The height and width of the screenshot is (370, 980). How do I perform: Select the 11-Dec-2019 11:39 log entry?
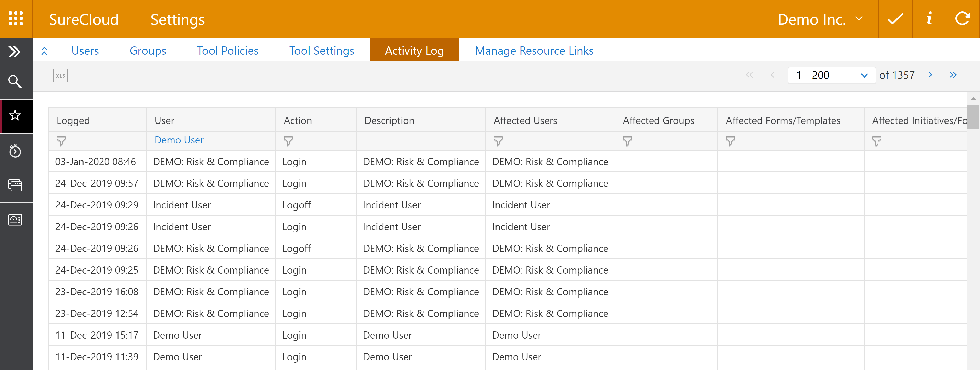point(508,357)
